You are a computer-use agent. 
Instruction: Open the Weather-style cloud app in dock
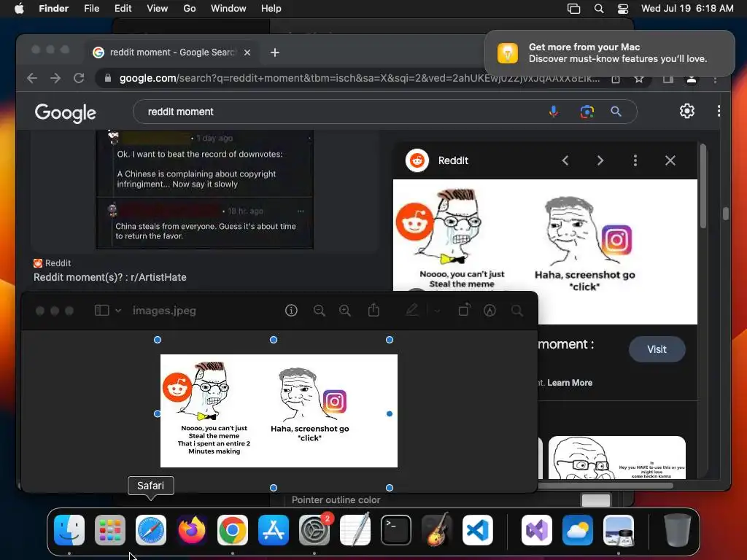(x=578, y=529)
